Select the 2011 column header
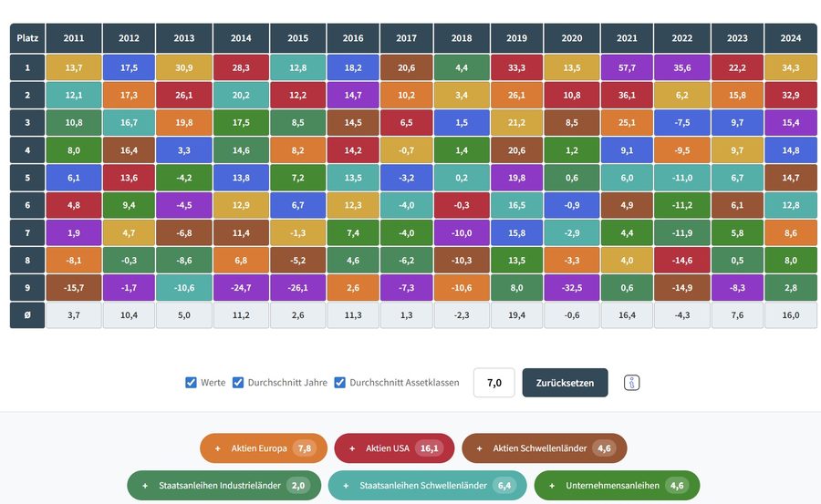Image resolution: width=821 pixels, height=504 pixels. (x=74, y=38)
